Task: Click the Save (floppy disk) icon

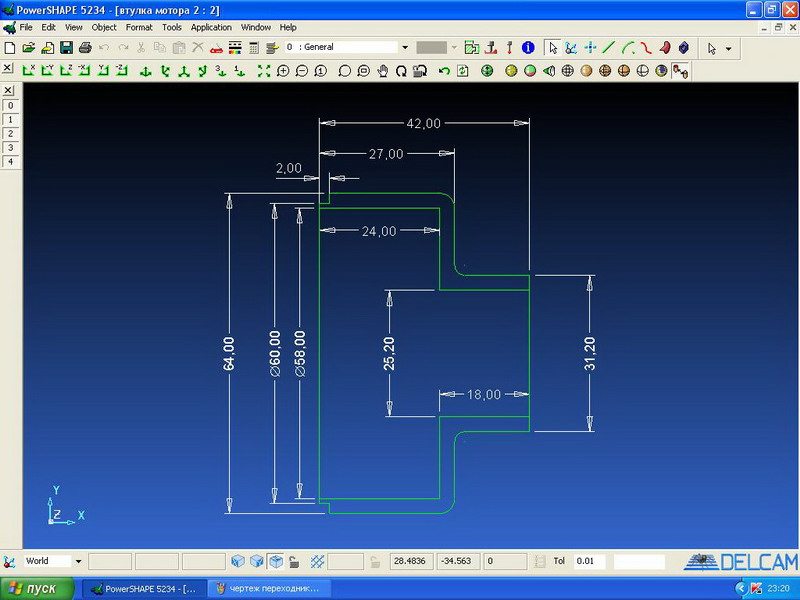Action: pos(66,48)
